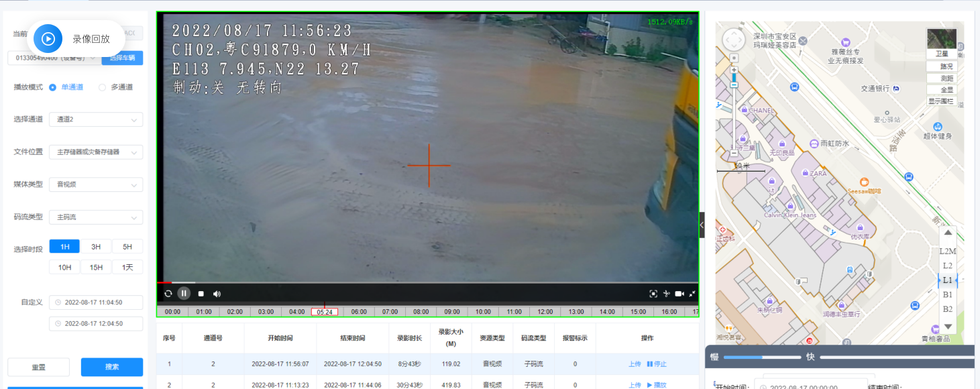
Task: Select 单通道 single channel playback mode
Action: coord(53,87)
